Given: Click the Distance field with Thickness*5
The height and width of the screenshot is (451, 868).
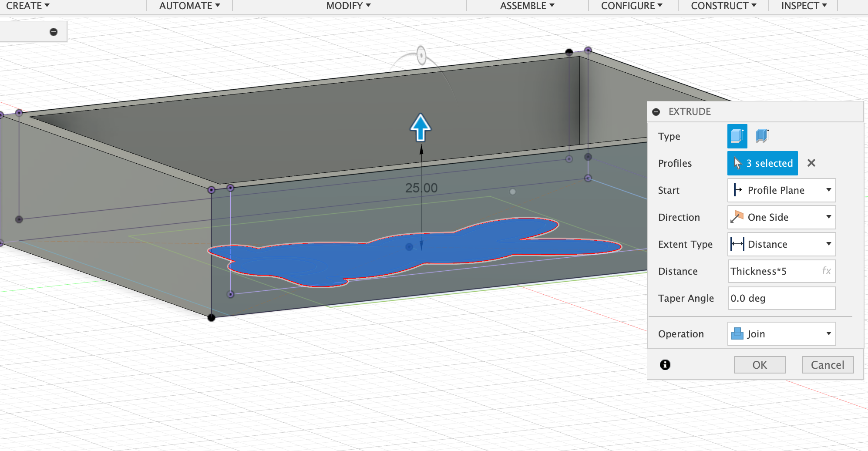Looking at the screenshot, I should coord(781,271).
